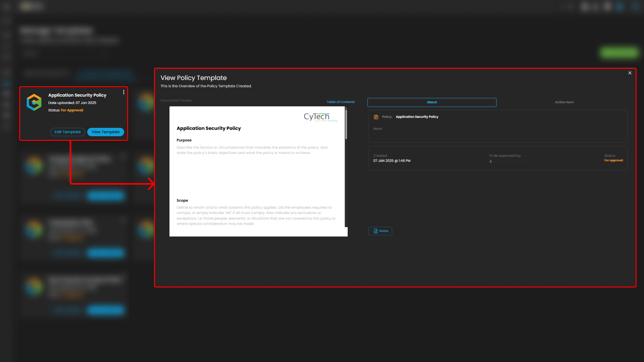Close the View Policy Template dialog
The image size is (644, 362).
click(x=630, y=73)
